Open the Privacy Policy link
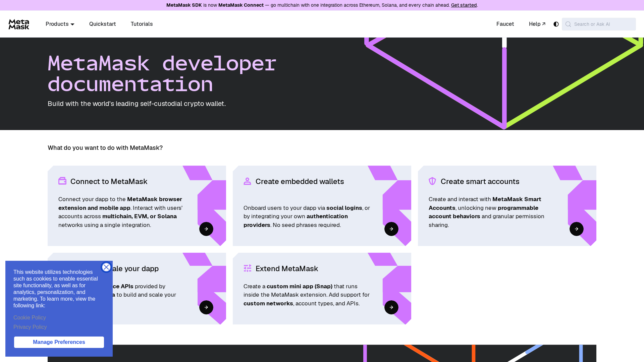Viewport: 644px width, 362px height. pos(30,327)
